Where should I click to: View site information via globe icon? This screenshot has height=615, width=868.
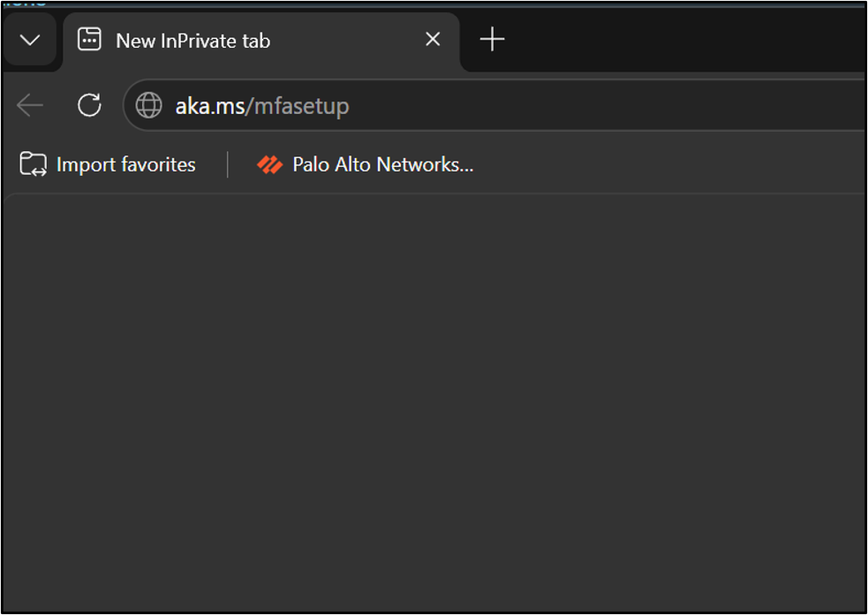point(149,105)
